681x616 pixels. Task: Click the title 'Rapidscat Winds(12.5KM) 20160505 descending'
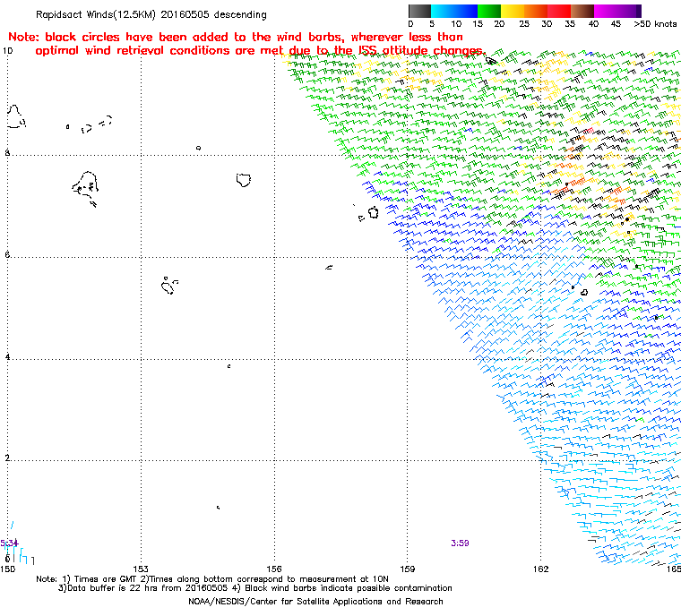point(151,14)
